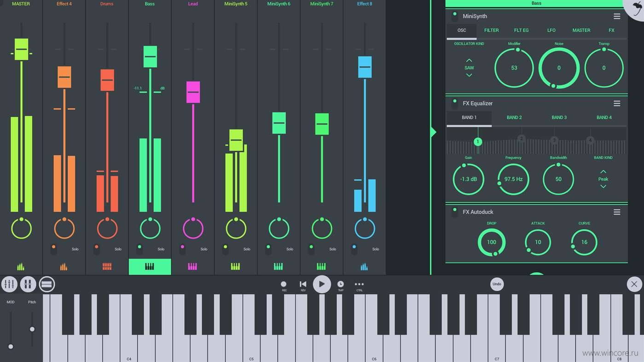Click the Frequency knob showing 97.5 Hz
This screenshot has width=644, height=362.
[513, 179]
